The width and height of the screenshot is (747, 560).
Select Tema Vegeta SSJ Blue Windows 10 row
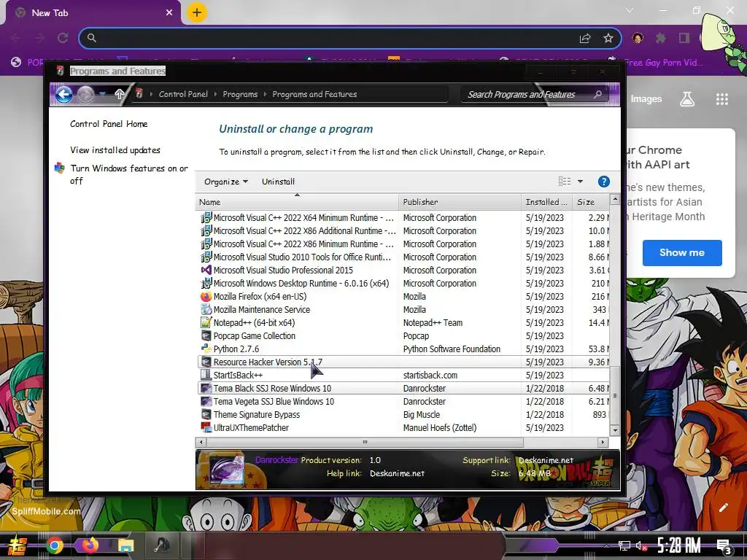pyautogui.click(x=403, y=402)
